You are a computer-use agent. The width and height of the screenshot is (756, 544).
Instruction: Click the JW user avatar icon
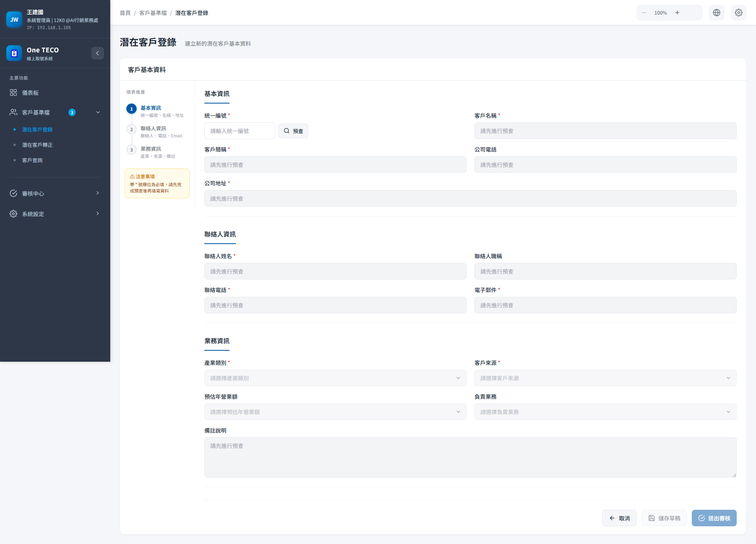(x=14, y=19)
